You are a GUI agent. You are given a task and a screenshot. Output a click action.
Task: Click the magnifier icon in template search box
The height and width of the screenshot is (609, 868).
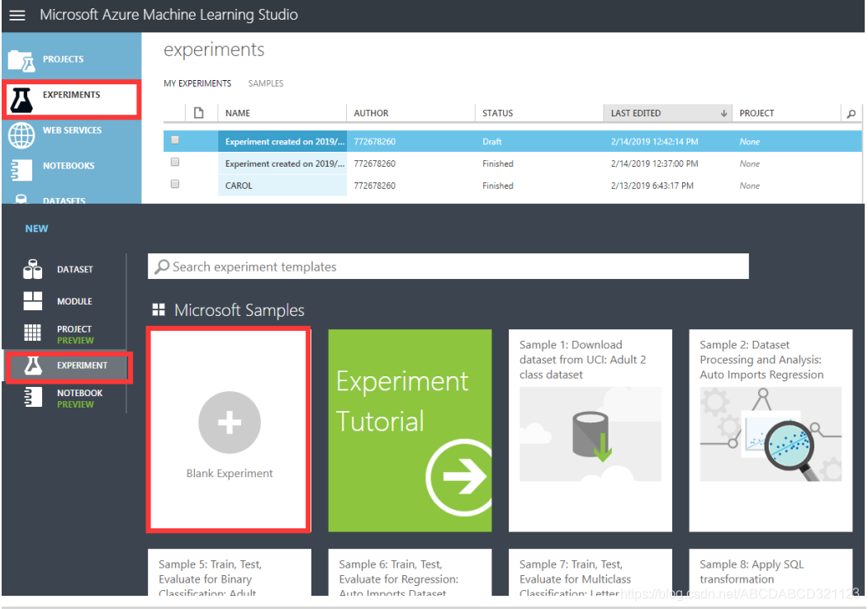162,267
